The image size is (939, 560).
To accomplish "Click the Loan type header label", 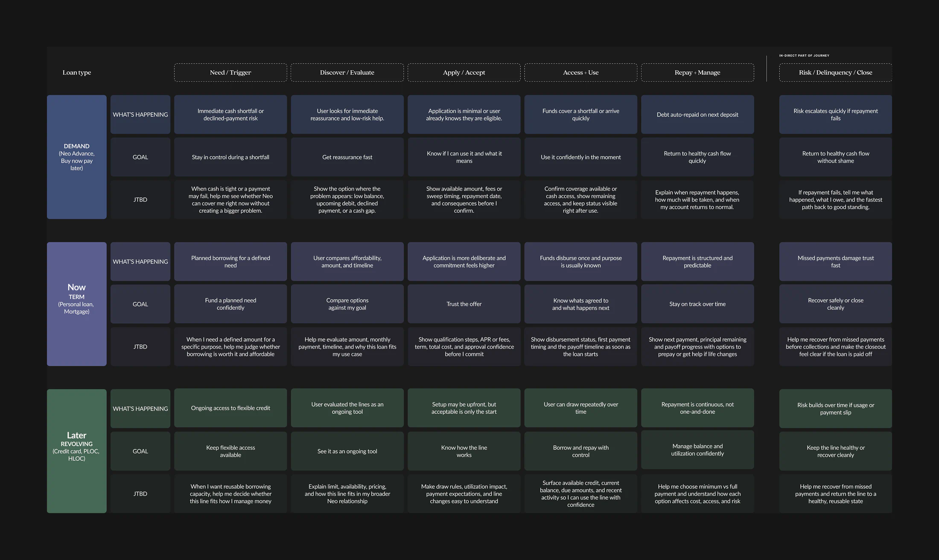I will [77, 73].
